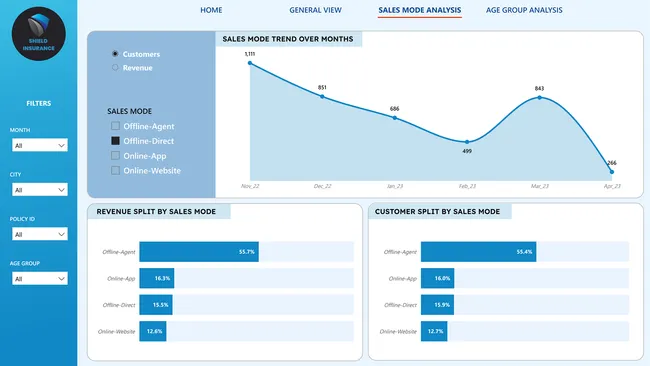650x366 pixels.
Task: Check the Online-App sales mode checkbox
Action: (x=115, y=155)
